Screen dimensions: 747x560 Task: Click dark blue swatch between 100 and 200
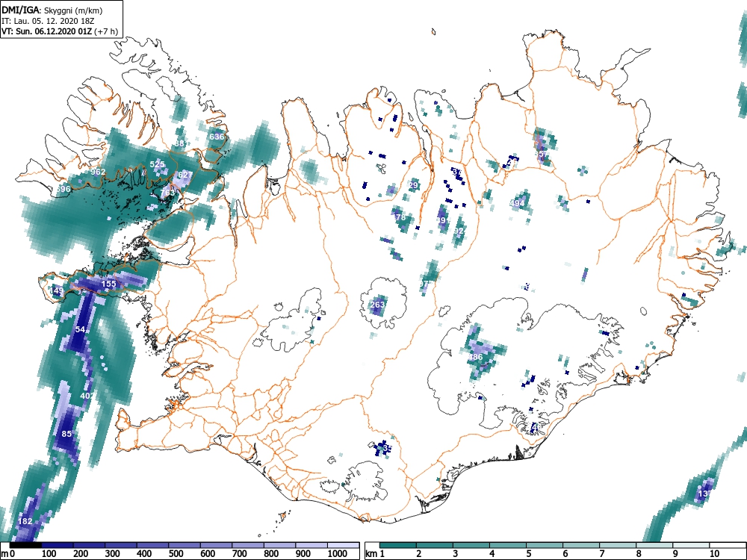[x=58, y=545]
